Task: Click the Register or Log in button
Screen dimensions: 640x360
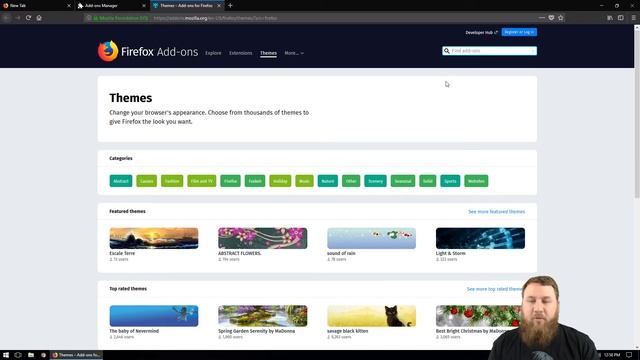Action: [x=519, y=32]
